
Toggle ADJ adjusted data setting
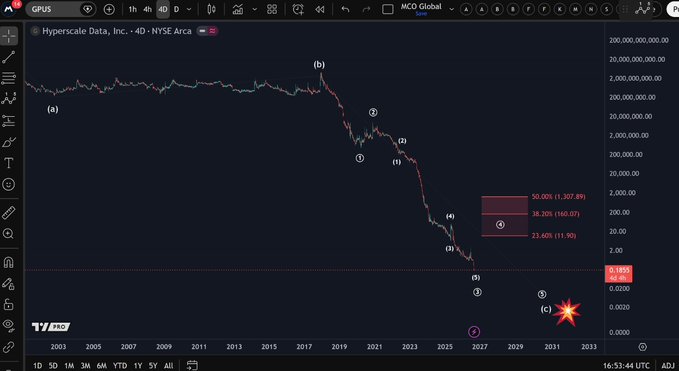668,366
